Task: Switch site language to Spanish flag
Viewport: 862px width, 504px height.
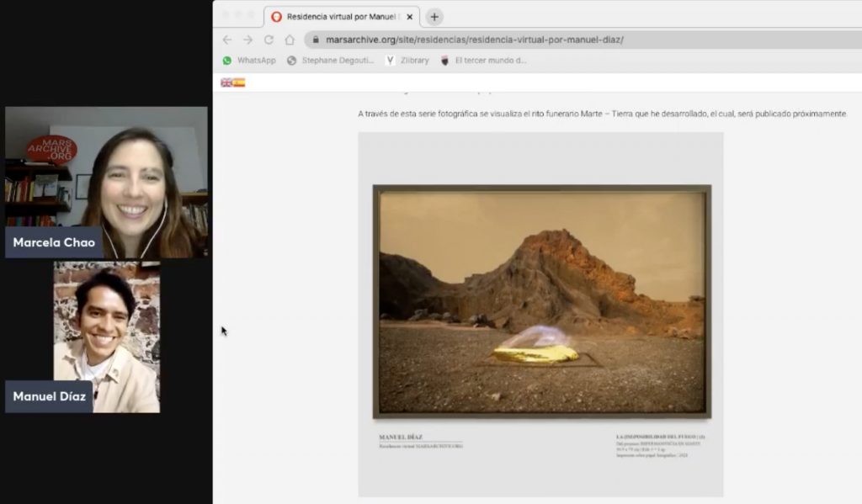Action: pos(238,82)
